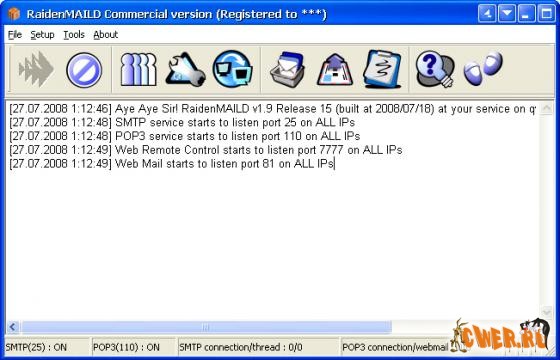Click the SMTP(25) : ON status panel
Image resolution: width=560 pixels, height=360 pixels.
[x=47, y=347]
